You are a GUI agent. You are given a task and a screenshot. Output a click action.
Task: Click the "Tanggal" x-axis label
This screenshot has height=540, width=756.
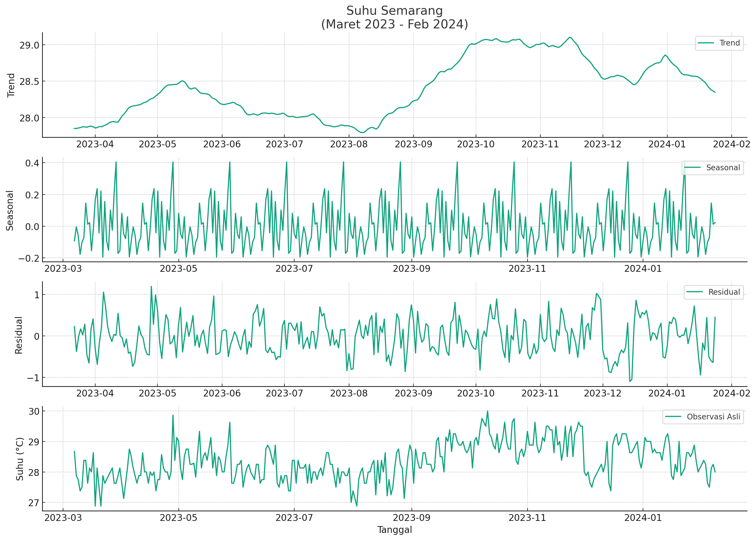click(394, 530)
